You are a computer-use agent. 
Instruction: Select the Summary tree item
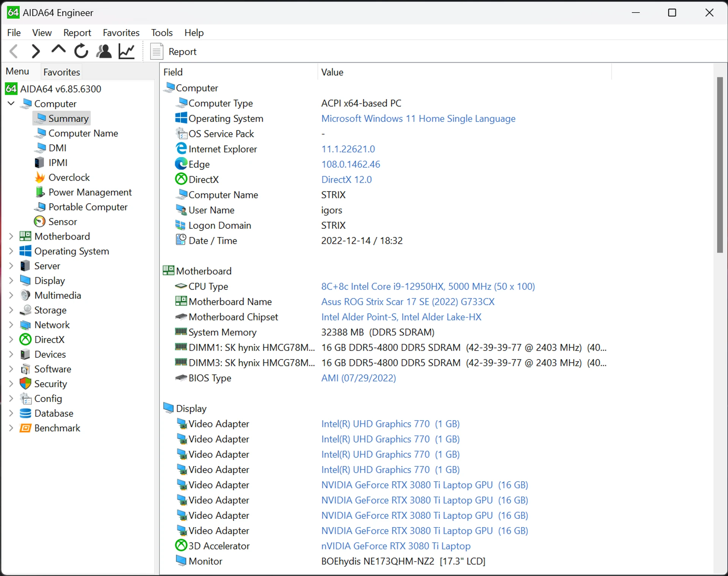[x=68, y=119]
